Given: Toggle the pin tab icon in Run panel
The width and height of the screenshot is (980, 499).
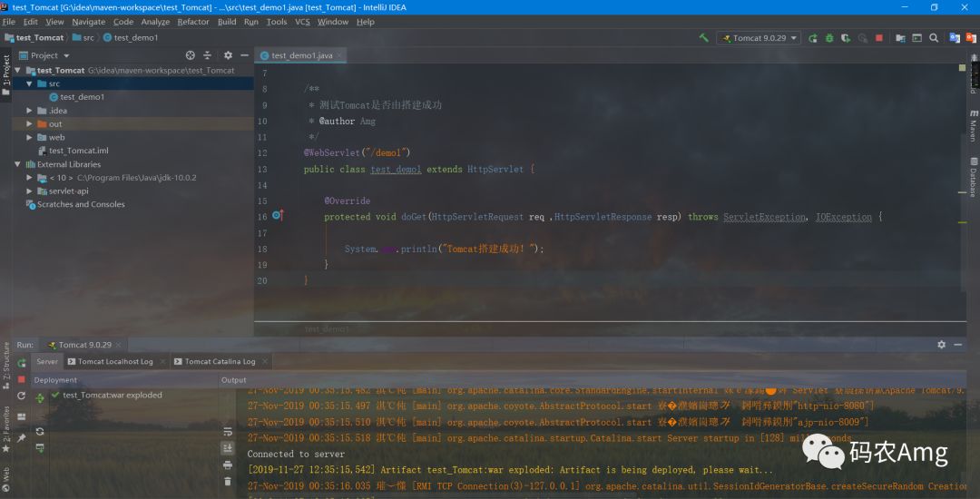Looking at the screenshot, I should click(x=22, y=438).
